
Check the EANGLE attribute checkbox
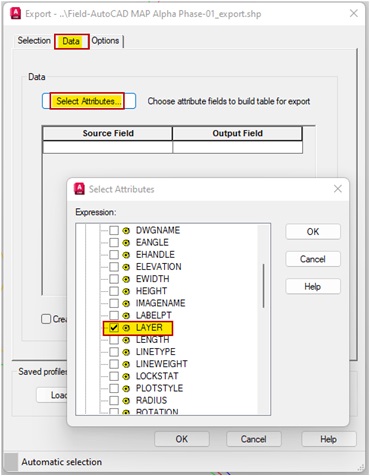coord(114,242)
